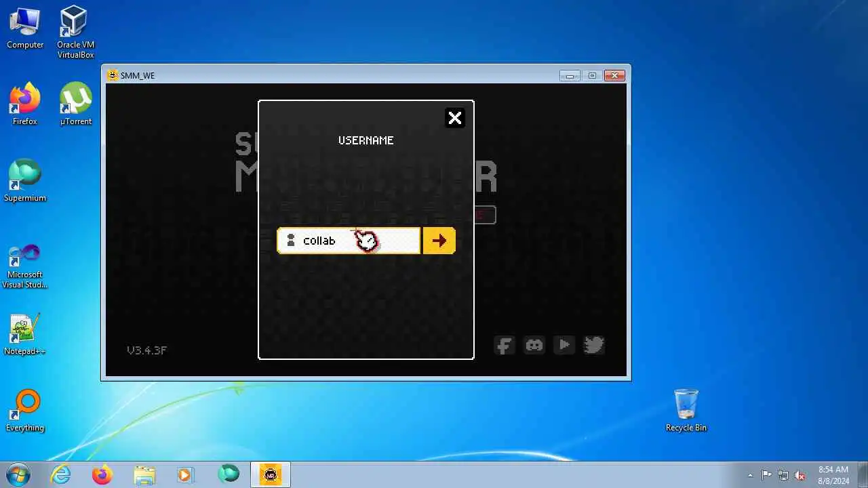
Task: Open the Computer desktop icon
Action: pos(25,28)
